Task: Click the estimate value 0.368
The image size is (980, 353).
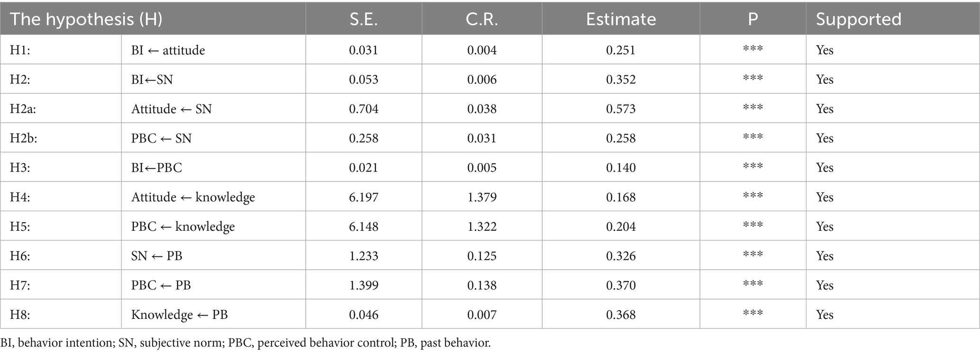Action: pos(620,315)
